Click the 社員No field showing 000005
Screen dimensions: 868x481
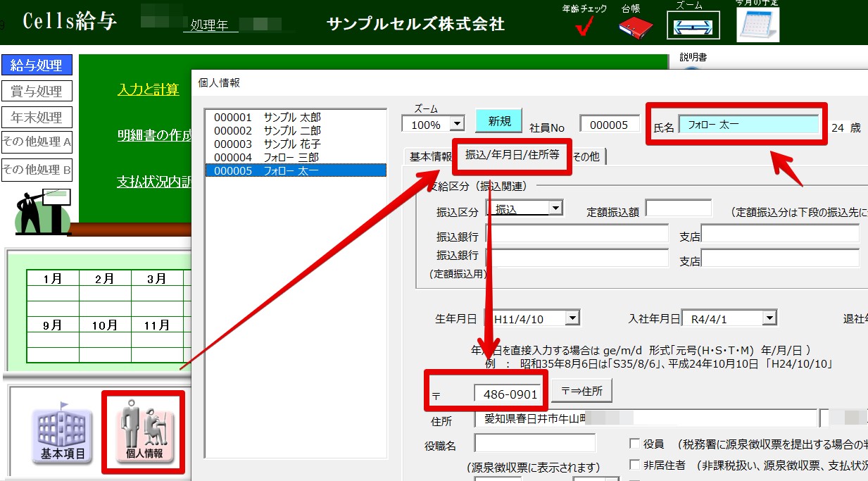(x=609, y=125)
